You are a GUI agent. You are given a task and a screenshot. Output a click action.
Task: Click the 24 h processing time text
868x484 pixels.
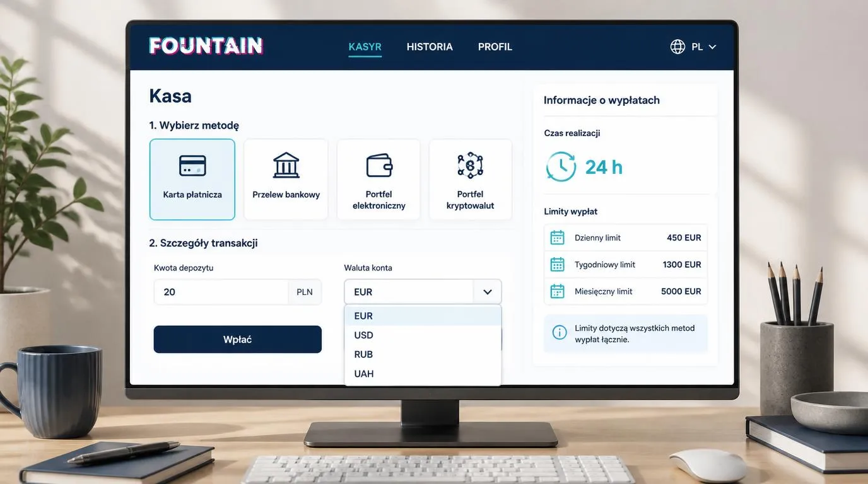(604, 167)
